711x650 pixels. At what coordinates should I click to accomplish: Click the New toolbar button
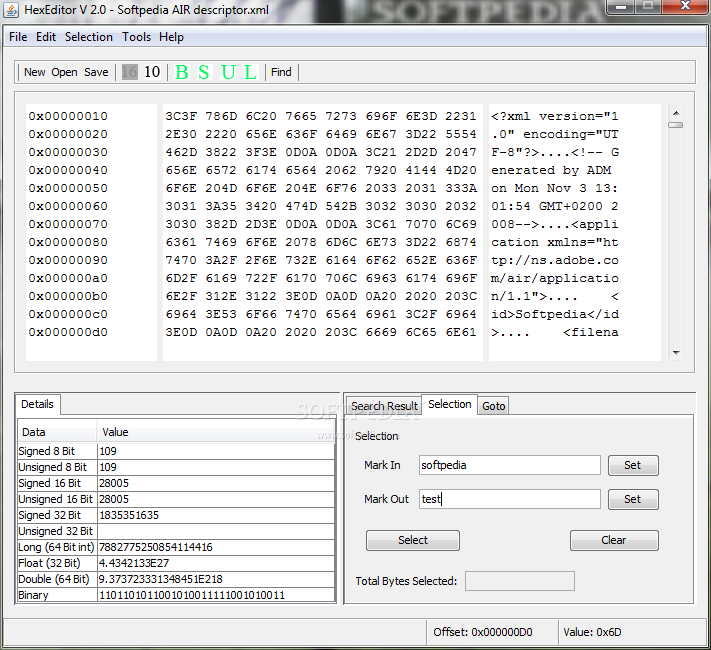[x=34, y=72]
